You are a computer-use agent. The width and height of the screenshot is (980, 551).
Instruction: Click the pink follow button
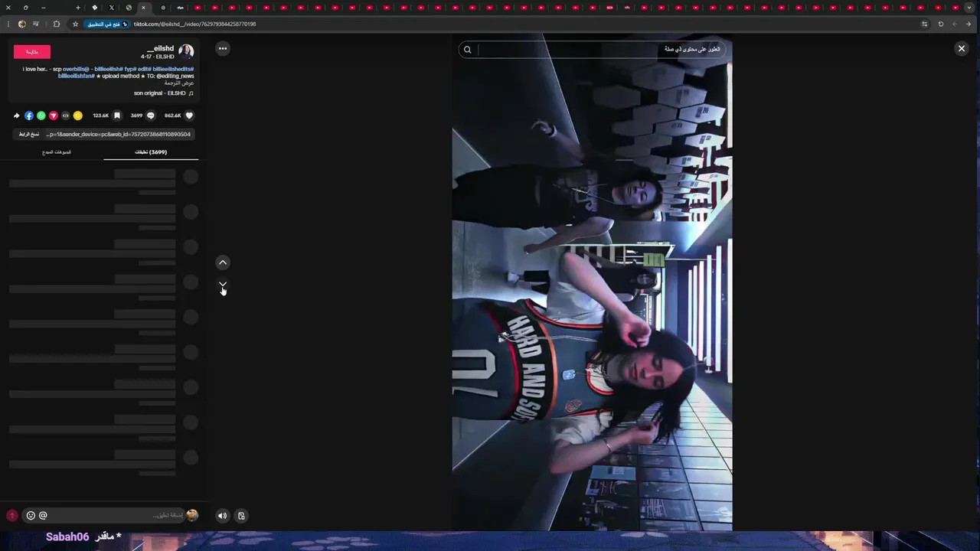[x=32, y=52]
